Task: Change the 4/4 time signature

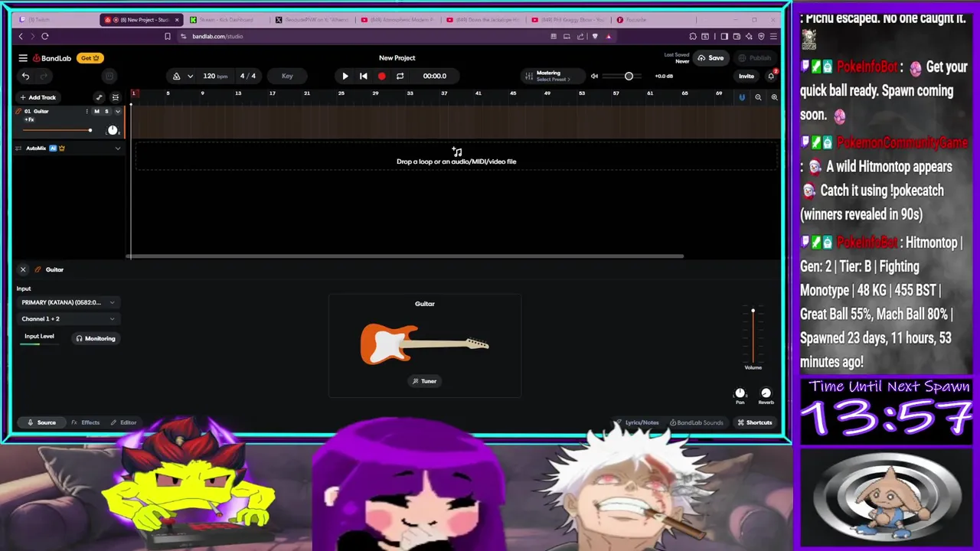Action: coord(248,76)
